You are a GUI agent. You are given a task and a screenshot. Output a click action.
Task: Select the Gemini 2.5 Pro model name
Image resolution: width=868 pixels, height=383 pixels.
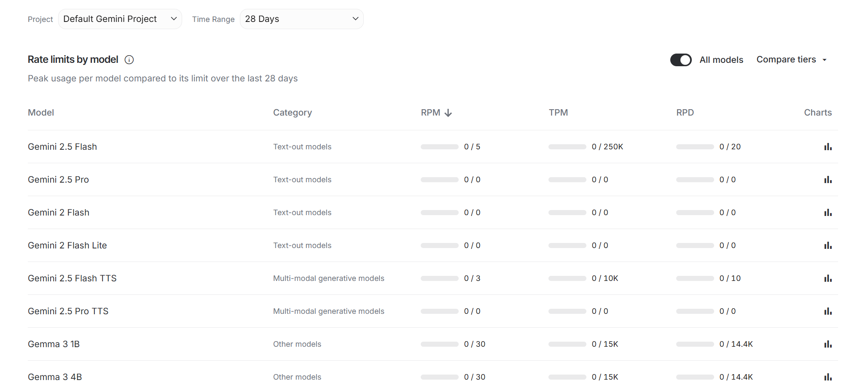coord(58,180)
